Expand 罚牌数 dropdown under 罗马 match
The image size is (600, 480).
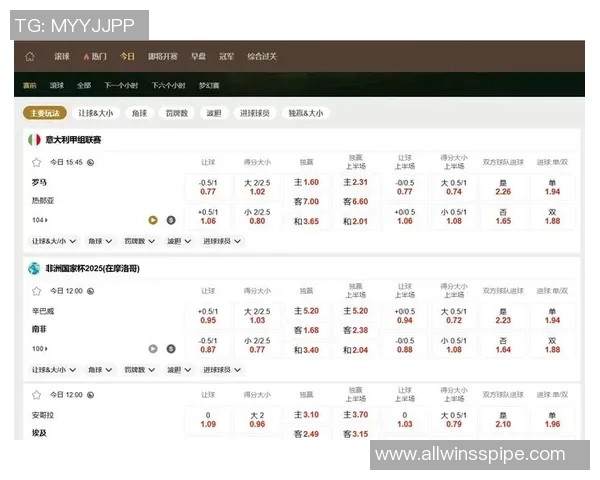139,241
